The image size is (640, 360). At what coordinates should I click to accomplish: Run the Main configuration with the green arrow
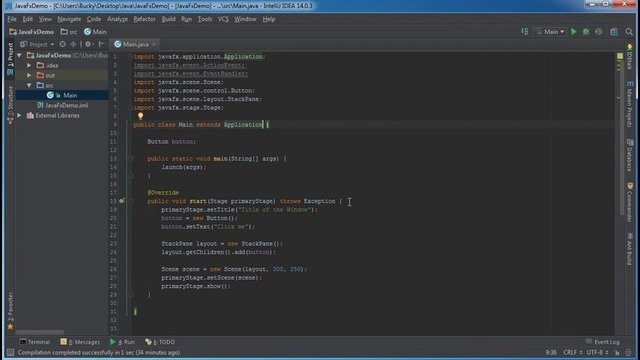pyautogui.click(x=573, y=32)
